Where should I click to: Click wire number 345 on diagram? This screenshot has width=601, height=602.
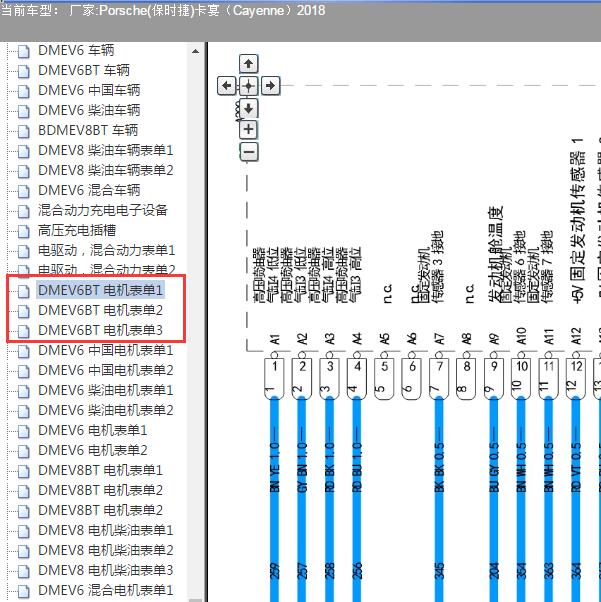click(x=439, y=571)
